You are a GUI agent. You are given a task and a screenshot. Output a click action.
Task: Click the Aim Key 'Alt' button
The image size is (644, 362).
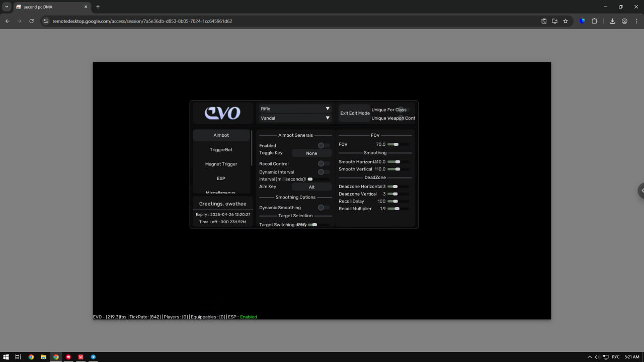(311, 187)
